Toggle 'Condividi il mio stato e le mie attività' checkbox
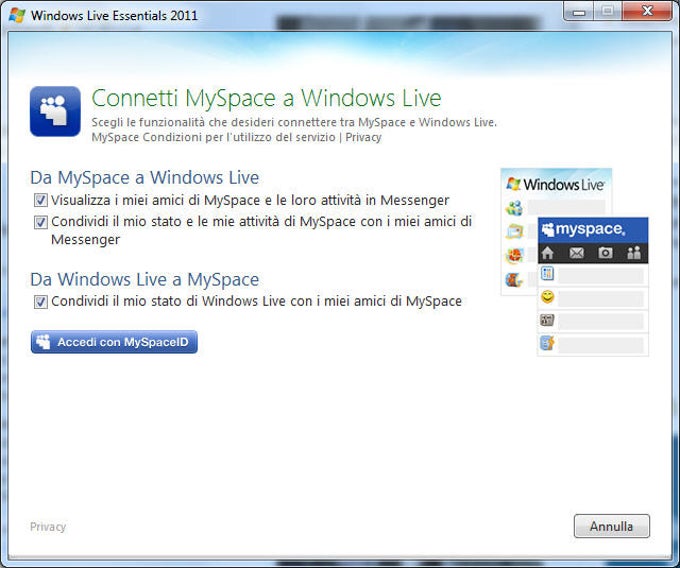The width and height of the screenshot is (680, 568). [x=41, y=222]
